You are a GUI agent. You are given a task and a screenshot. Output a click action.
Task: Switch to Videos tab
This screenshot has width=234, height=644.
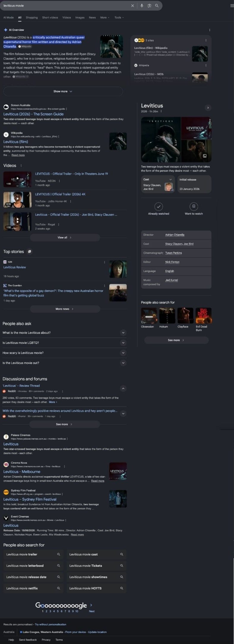click(67, 18)
